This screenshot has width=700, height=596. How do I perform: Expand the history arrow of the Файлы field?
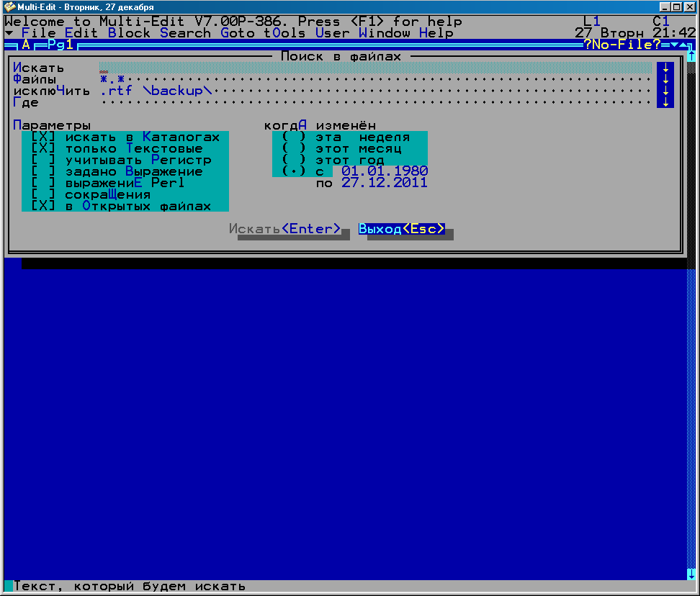(x=665, y=79)
